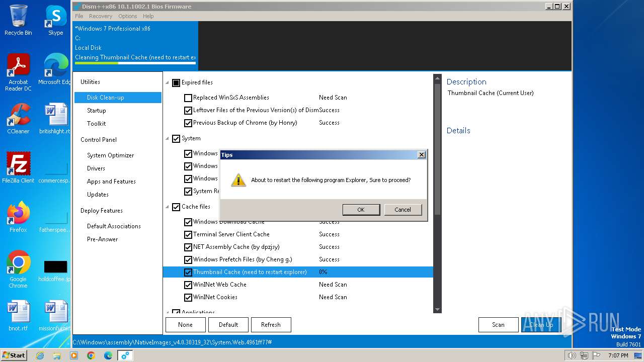
Task: Click the Start button
Action: tap(14, 355)
